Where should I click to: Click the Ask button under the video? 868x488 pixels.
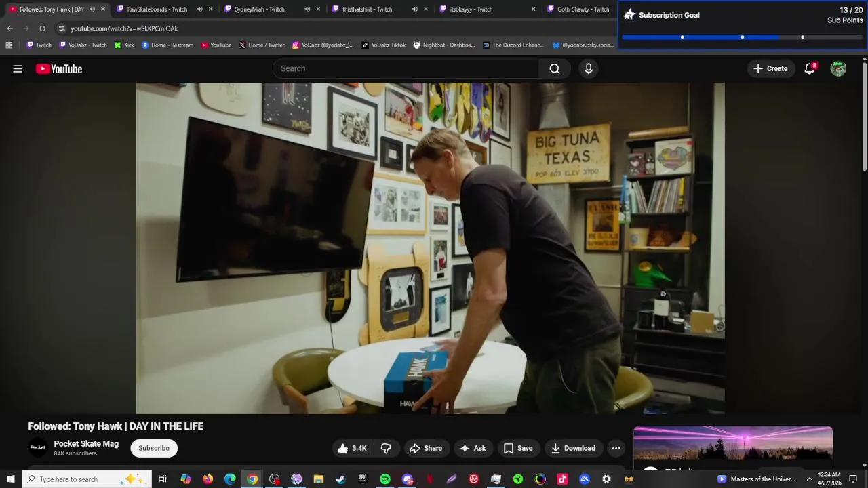coord(473,448)
